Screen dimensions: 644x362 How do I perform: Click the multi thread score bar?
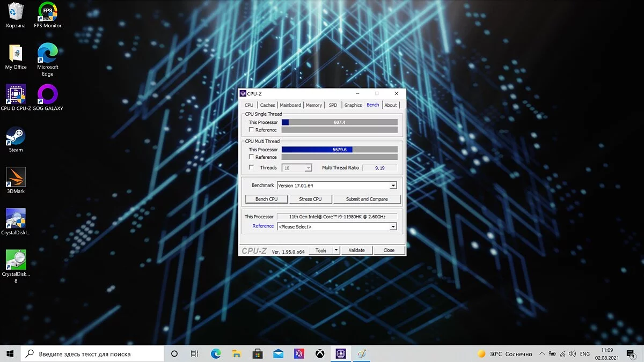tap(339, 150)
